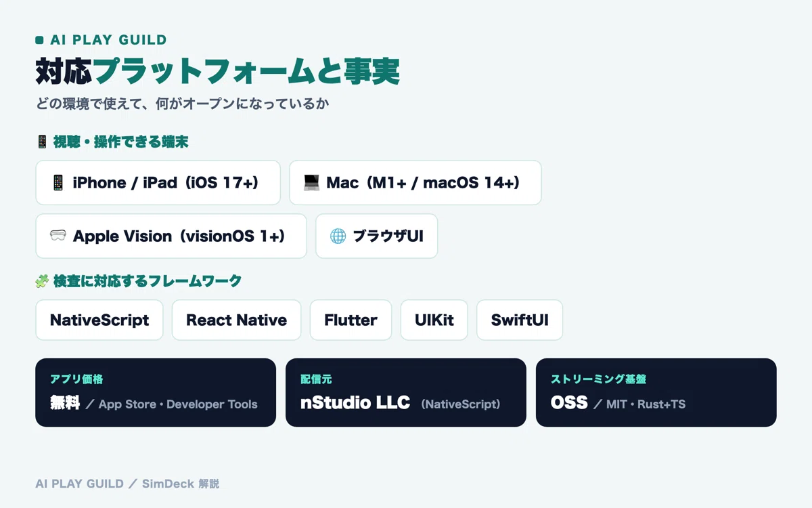Select the Mac (M1+ / macOS 14+) chip
Image resolution: width=812 pixels, height=508 pixels.
pos(415,183)
